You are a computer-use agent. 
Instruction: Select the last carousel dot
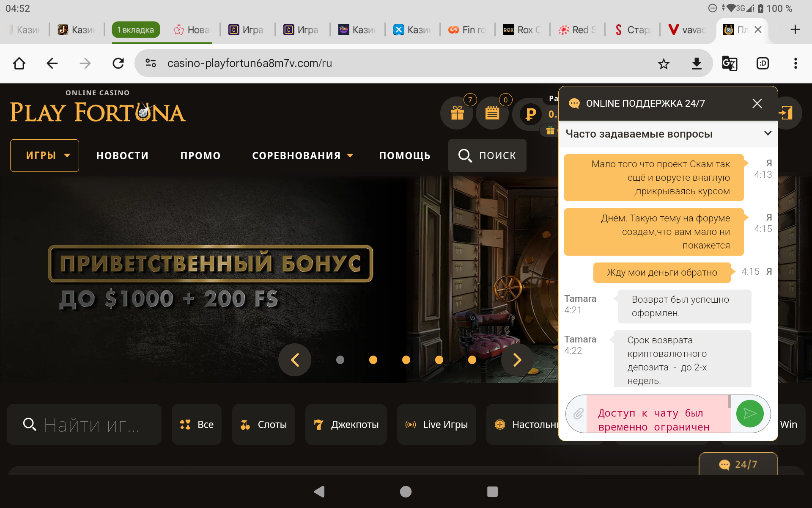click(472, 360)
